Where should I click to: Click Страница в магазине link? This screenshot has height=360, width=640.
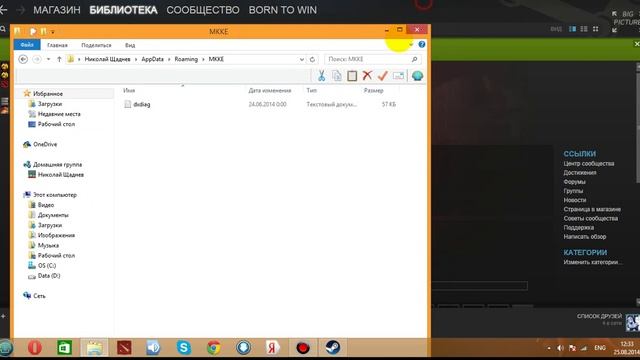[x=592, y=209]
